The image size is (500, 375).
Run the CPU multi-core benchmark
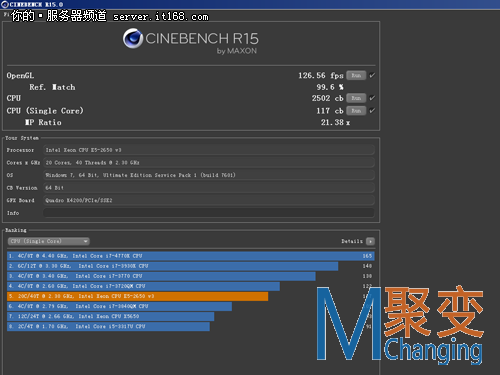356,98
